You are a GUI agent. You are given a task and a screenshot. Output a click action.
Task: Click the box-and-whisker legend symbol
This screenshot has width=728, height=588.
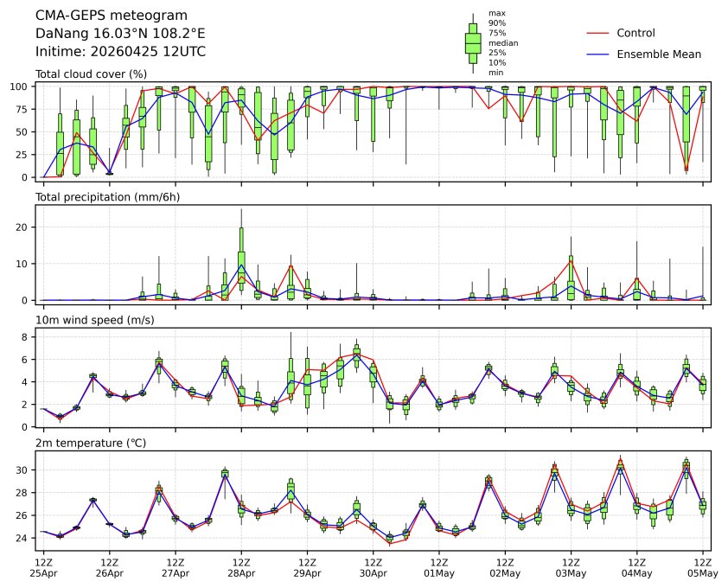[472, 43]
